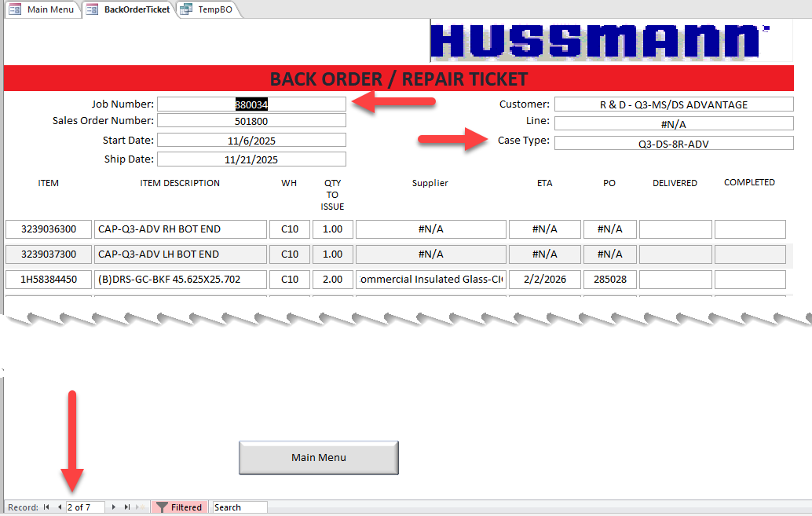This screenshot has height=516, width=812.
Task: Click quantity 2.00 in the 1H58384450 row
Action: click(x=332, y=280)
